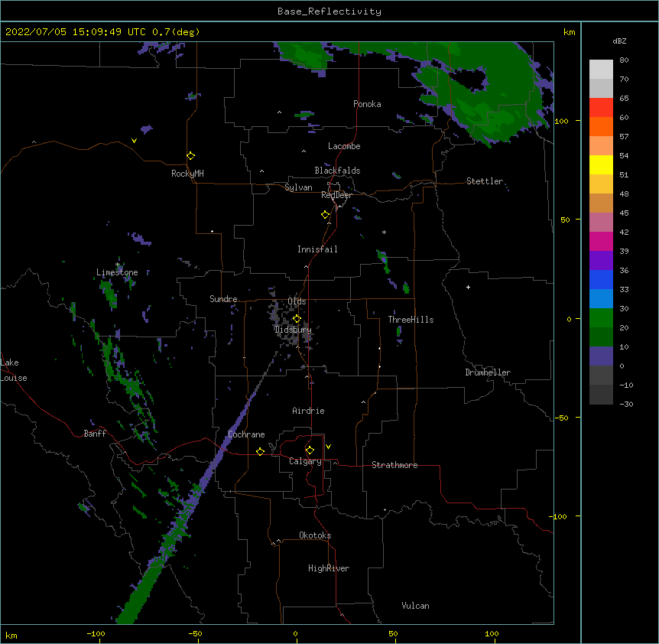
Task: Click the 100 tick on the bottom axis
Action: click(x=492, y=633)
